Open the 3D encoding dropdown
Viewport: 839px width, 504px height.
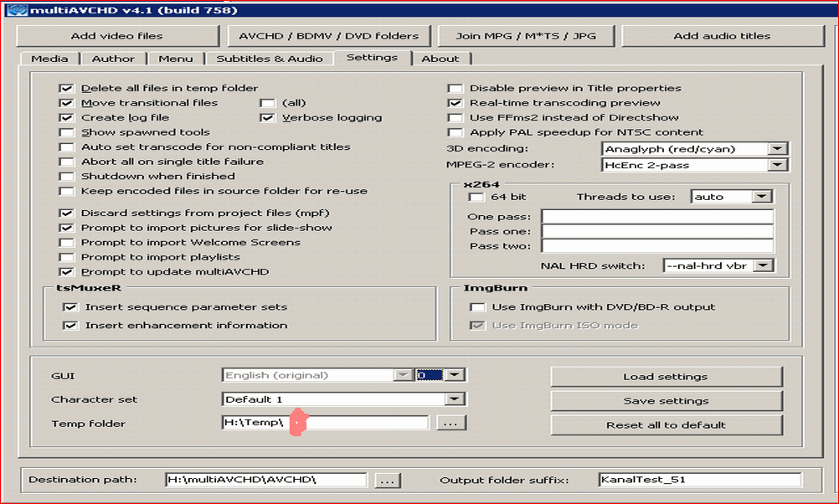point(778,149)
